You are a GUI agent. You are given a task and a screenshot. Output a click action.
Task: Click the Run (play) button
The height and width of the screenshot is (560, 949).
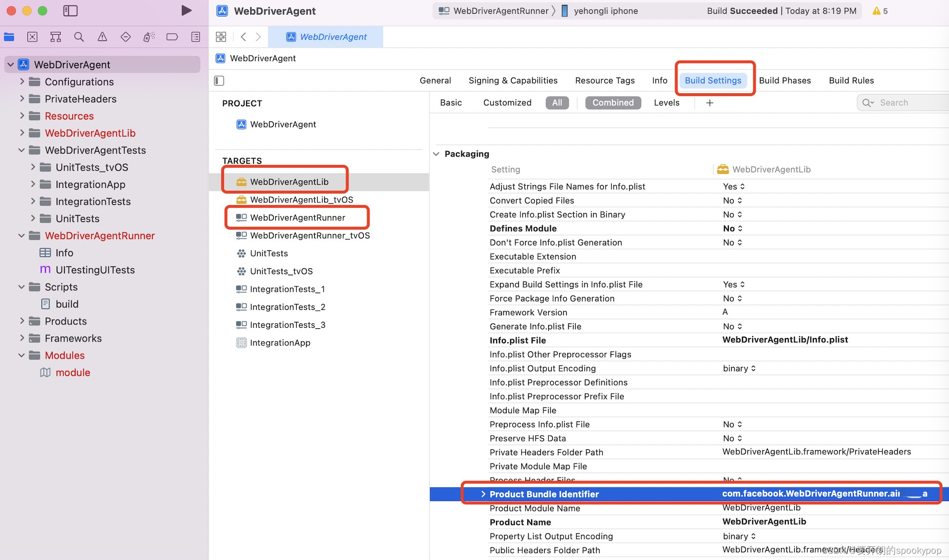coord(186,11)
